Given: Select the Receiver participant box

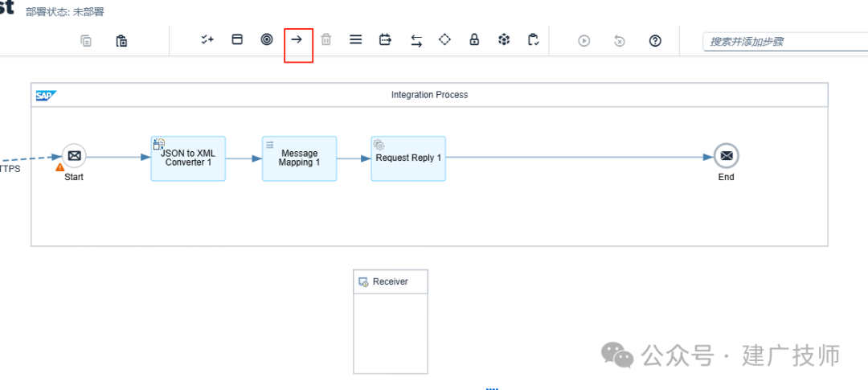Looking at the screenshot, I should pos(391,322).
